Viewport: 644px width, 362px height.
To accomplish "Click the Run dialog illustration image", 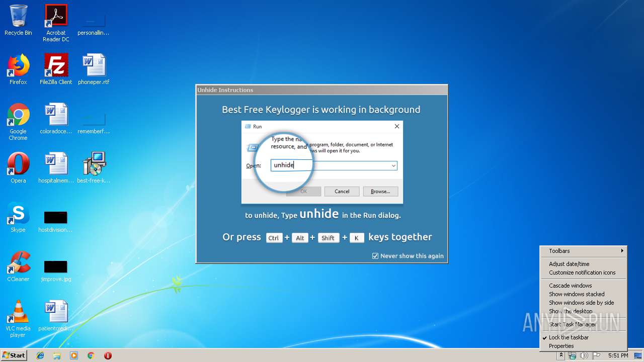I will (x=322, y=162).
